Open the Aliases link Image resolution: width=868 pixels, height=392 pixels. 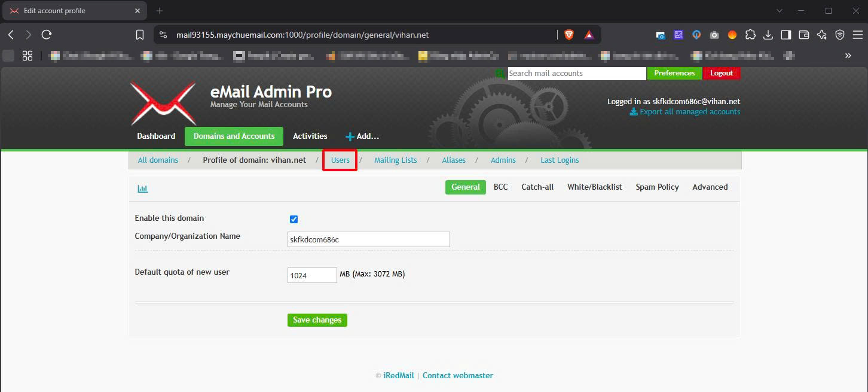pos(454,160)
